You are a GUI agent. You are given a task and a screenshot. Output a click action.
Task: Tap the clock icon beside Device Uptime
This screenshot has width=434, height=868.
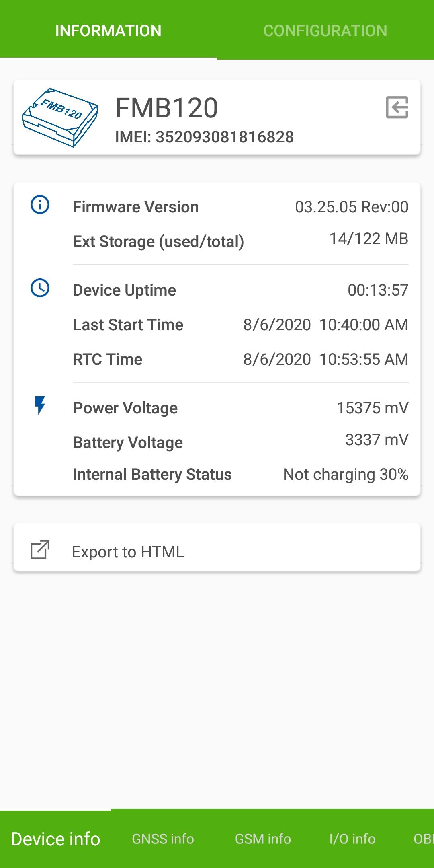(40, 288)
